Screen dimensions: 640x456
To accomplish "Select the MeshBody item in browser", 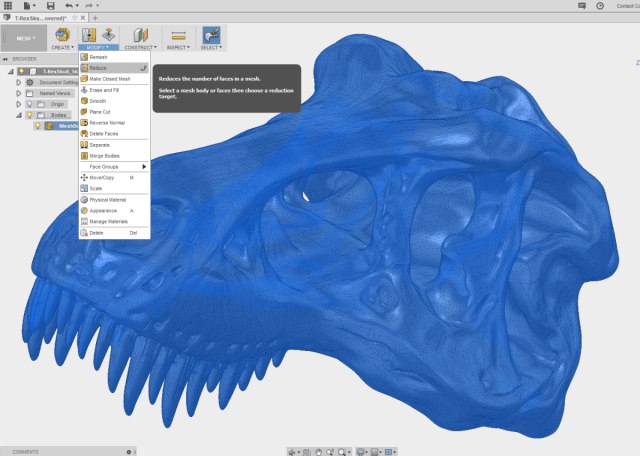I will pyautogui.click(x=61, y=126).
